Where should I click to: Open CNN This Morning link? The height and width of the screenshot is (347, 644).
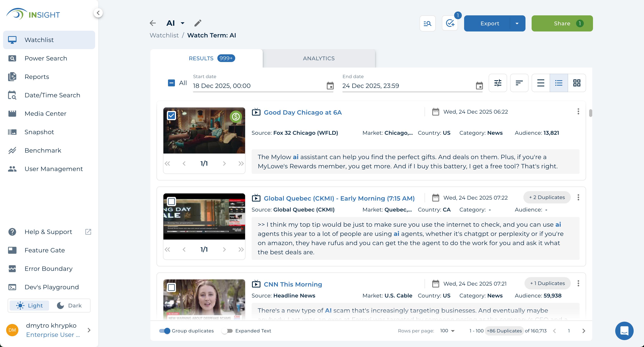coord(293,284)
